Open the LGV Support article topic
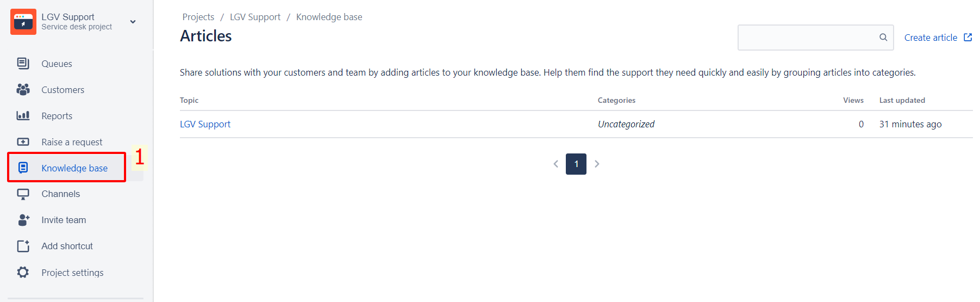The width and height of the screenshot is (980, 302). tap(205, 124)
